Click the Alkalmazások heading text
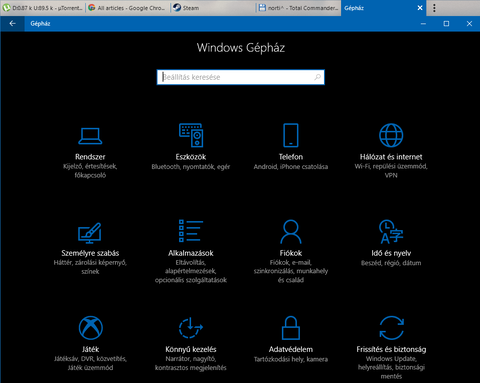The image size is (480, 383). point(191,253)
